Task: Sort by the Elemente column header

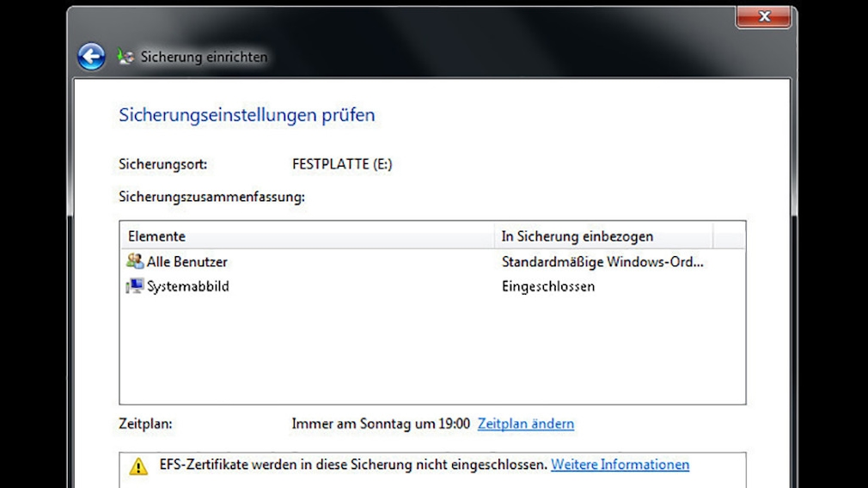Action: (307, 236)
